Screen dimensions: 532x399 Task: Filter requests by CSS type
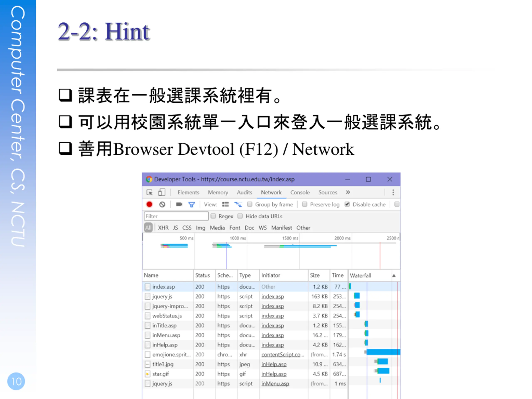[x=187, y=228]
